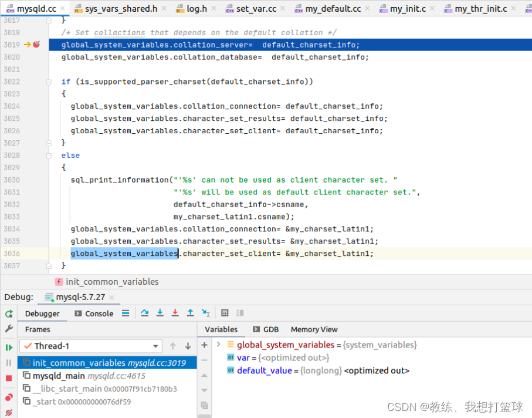Click the Step Out debug icon
Screen dimensions: 532x418
[x=191, y=313]
